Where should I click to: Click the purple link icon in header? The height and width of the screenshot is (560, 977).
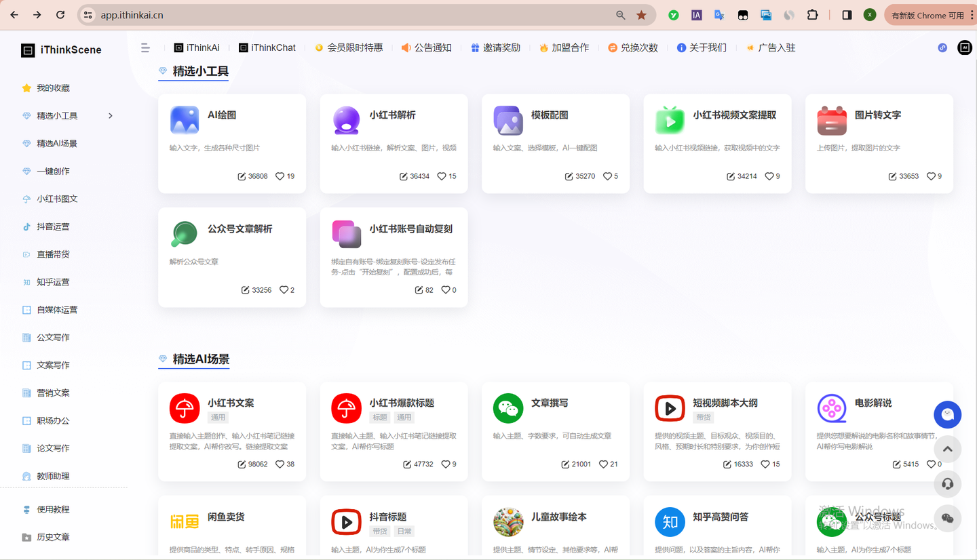[x=942, y=47]
